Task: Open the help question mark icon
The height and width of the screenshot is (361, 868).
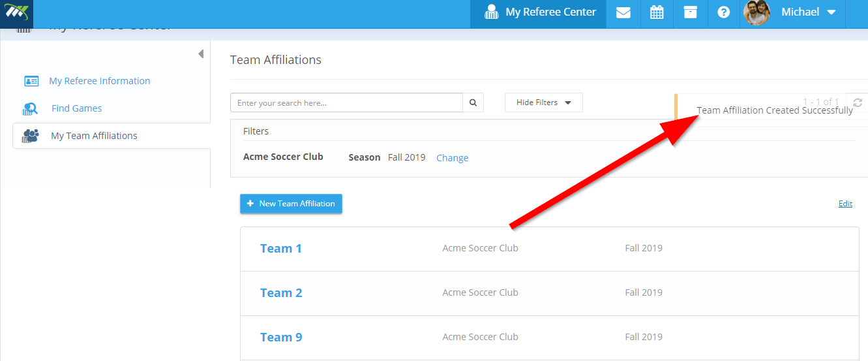Action: 724,12
